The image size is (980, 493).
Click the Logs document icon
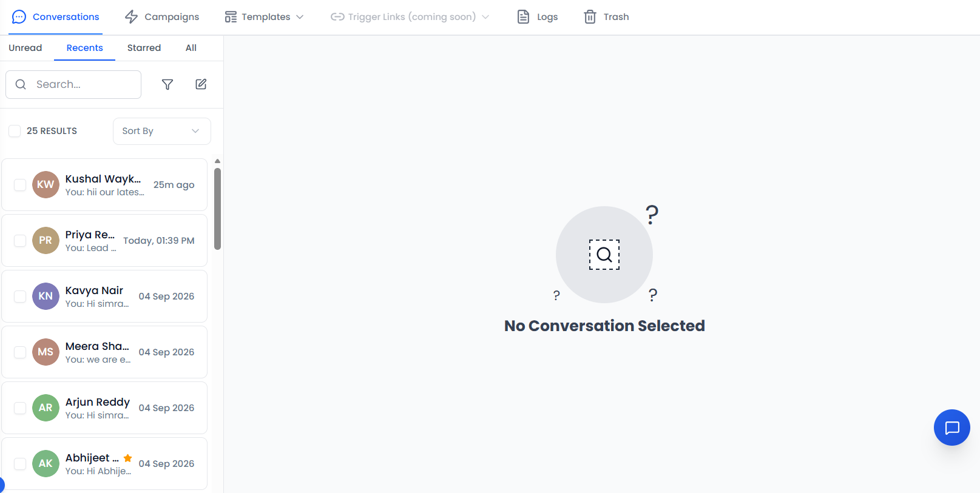[523, 17]
